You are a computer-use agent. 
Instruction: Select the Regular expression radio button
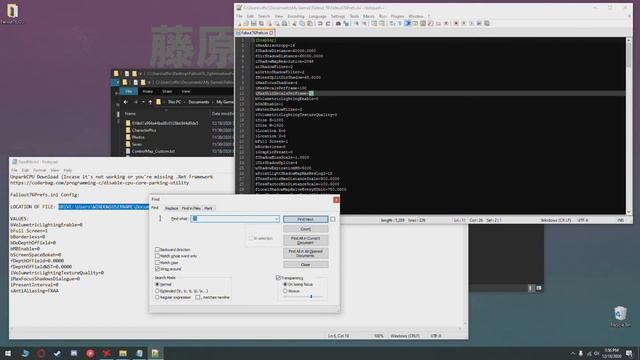pos(157,297)
